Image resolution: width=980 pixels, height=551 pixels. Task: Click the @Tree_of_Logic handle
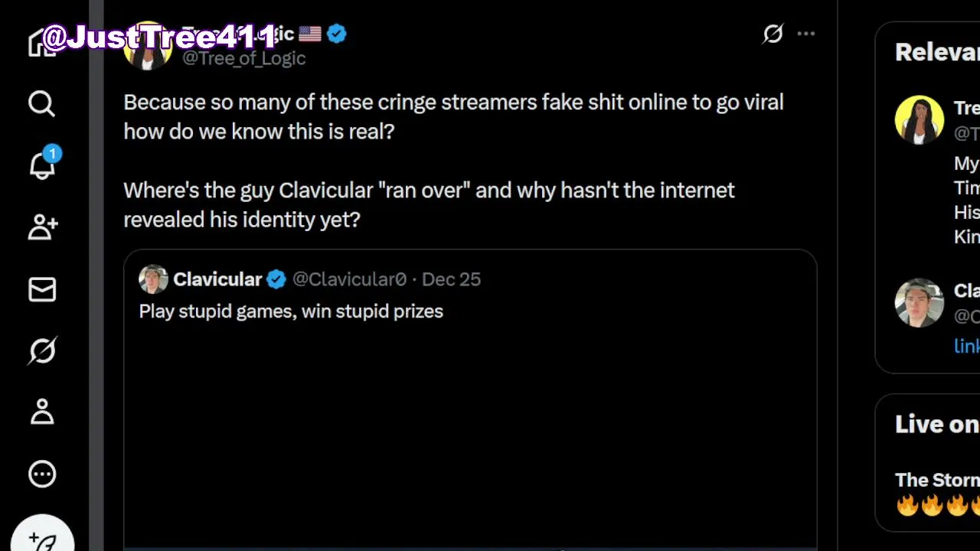(x=243, y=58)
